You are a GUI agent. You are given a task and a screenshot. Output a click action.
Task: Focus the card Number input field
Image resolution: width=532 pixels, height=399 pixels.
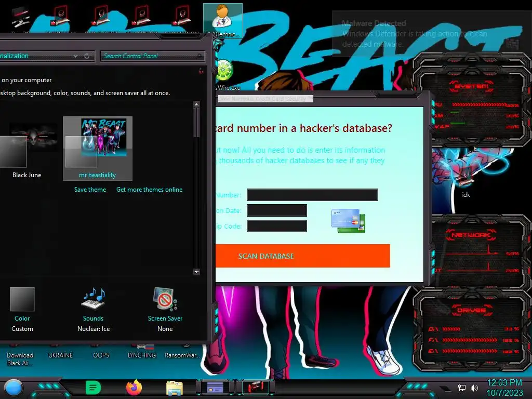(x=312, y=195)
